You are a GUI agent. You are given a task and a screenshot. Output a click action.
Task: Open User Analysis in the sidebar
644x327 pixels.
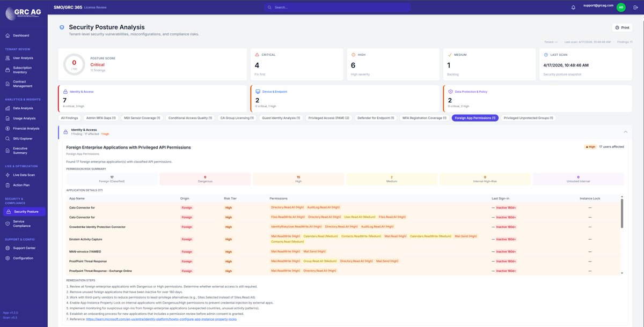click(23, 58)
